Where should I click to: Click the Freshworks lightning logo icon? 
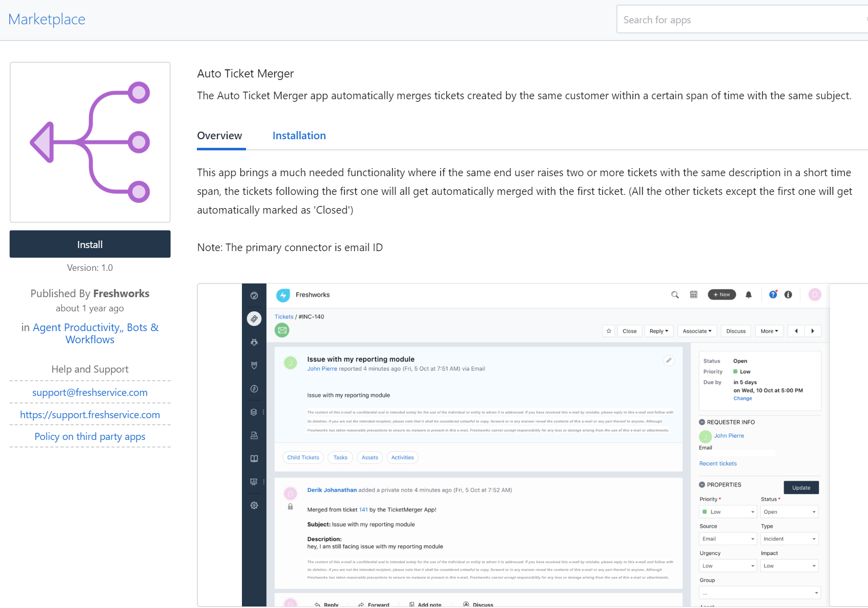pyautogui.click(x=283, y=295)
